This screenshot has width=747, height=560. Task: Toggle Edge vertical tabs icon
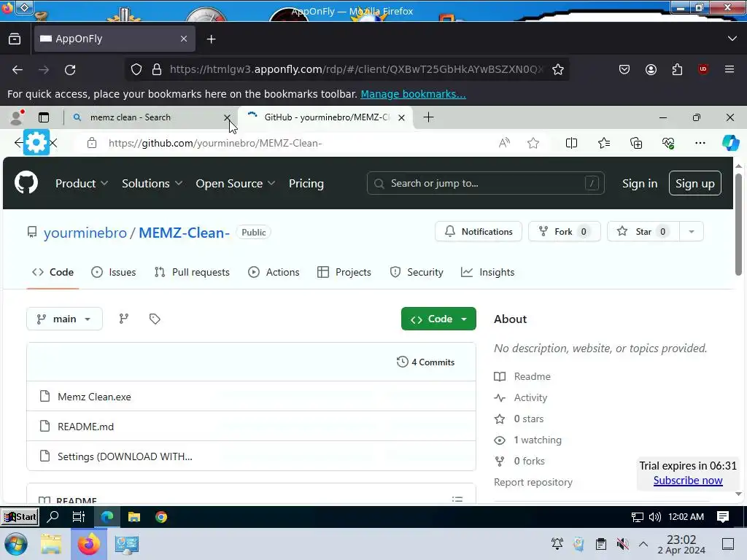coord(44,117)
